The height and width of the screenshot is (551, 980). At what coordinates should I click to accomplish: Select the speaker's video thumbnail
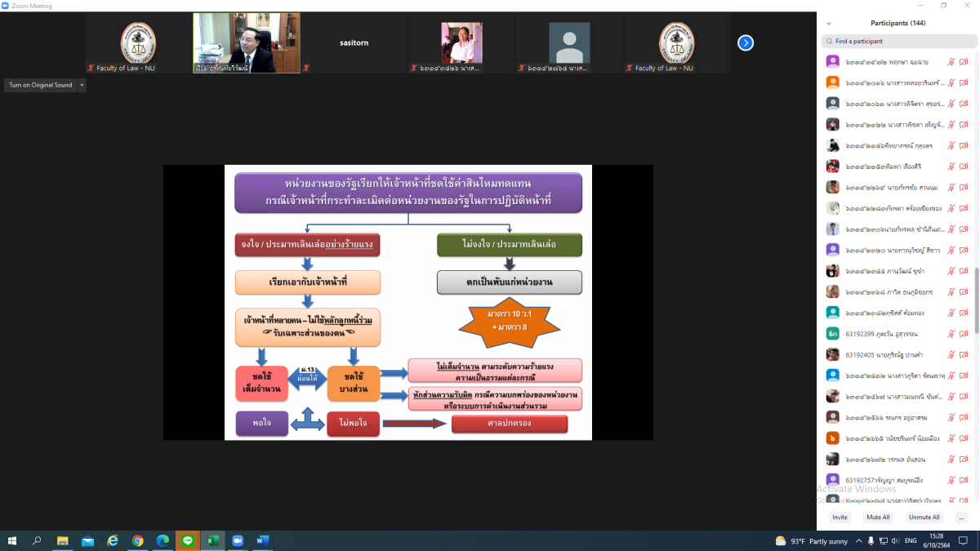coord(247,42)
